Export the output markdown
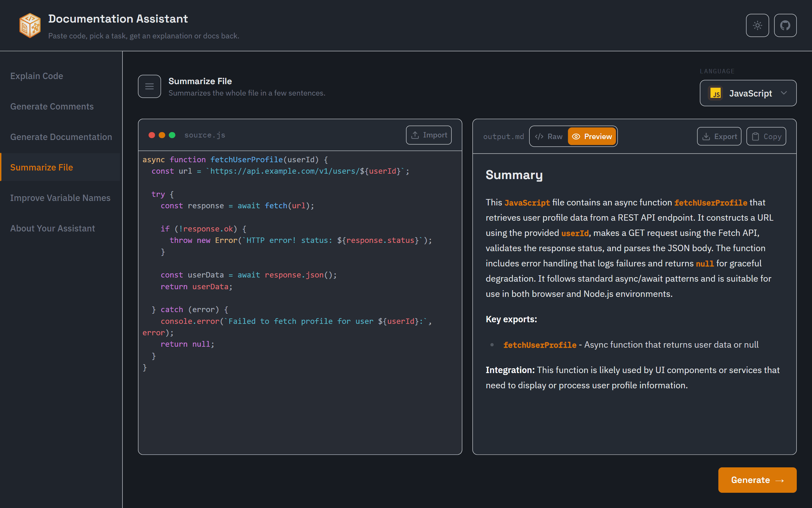 coord(719,137)
